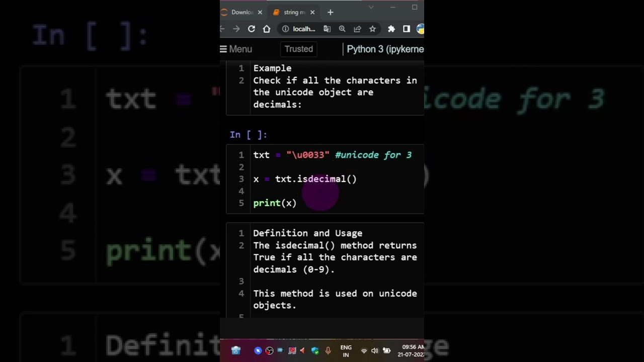Close the Download browser tab
The height and width of the screenshot is (362, 644).
tap(260, 12)
